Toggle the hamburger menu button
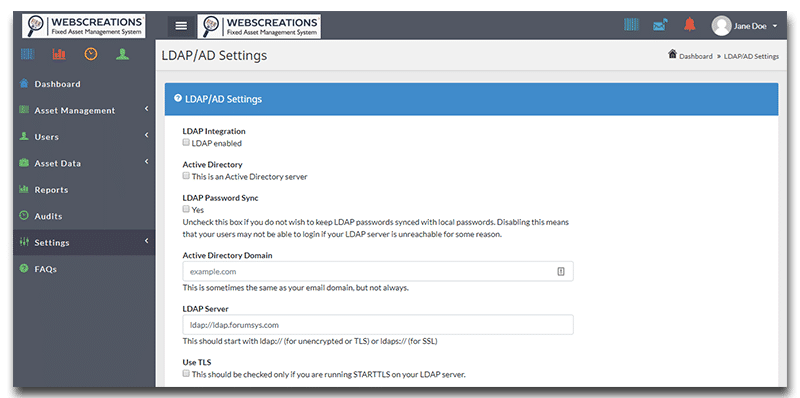800x398 pixels. tap(181, 26)
